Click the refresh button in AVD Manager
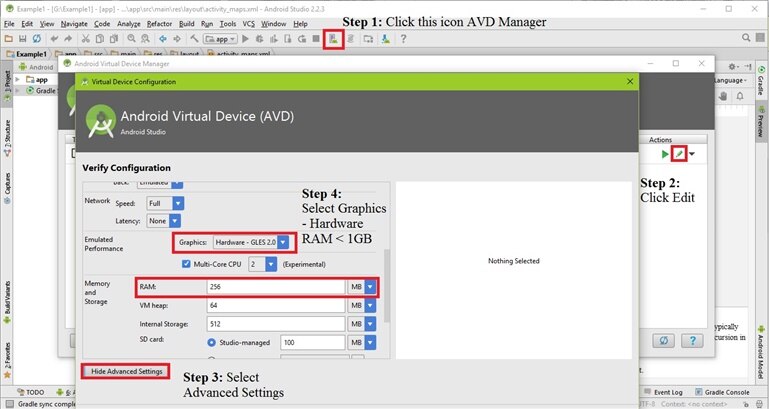This screenshot has height=409, width=769. tap(664, 340)
